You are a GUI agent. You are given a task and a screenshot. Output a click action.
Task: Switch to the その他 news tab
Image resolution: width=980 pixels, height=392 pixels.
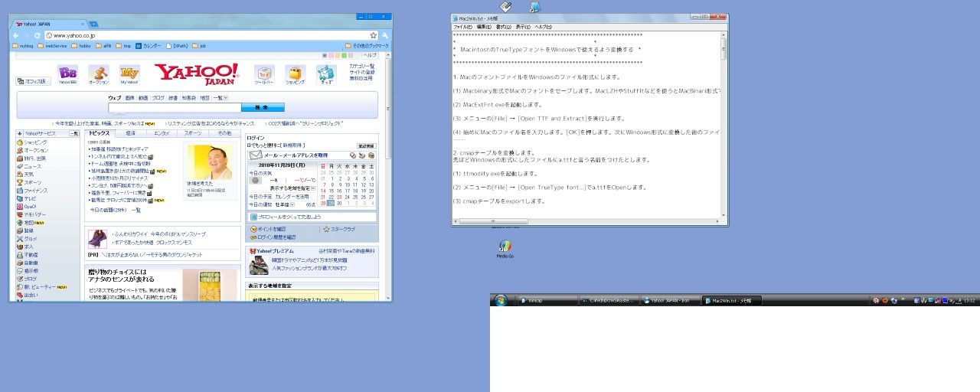pos(224,133)
